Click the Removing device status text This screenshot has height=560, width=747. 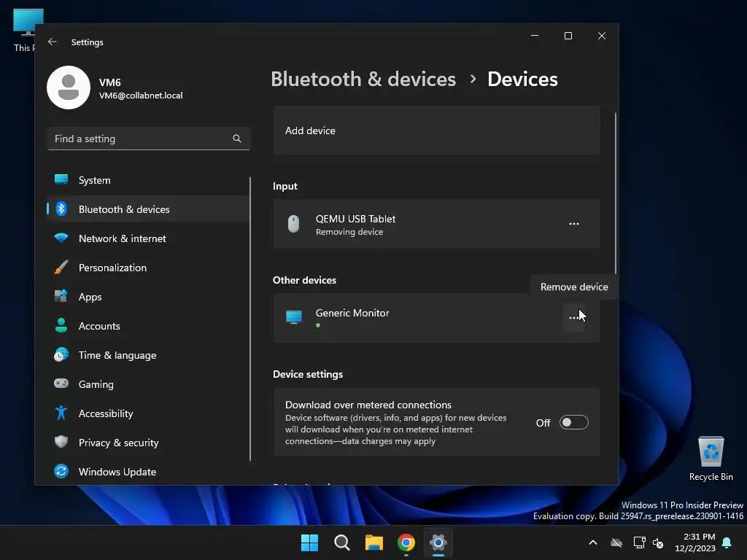(349, 232)
